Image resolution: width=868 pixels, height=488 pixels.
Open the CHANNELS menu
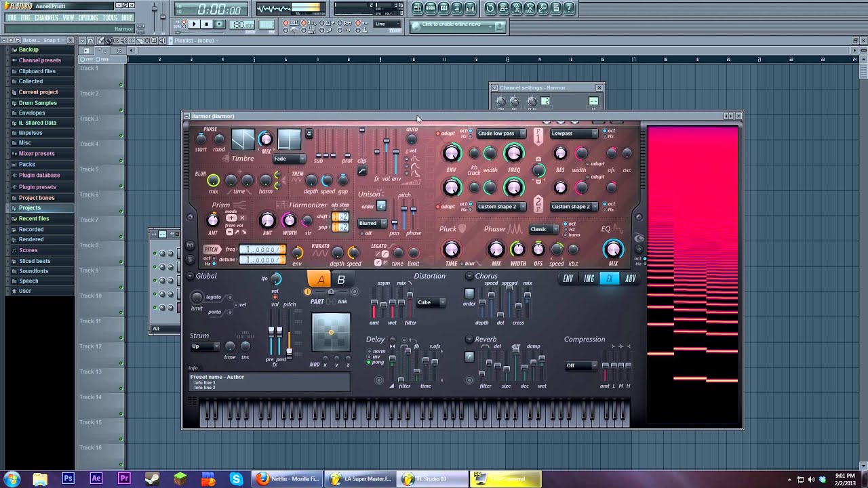pos(46,18)
